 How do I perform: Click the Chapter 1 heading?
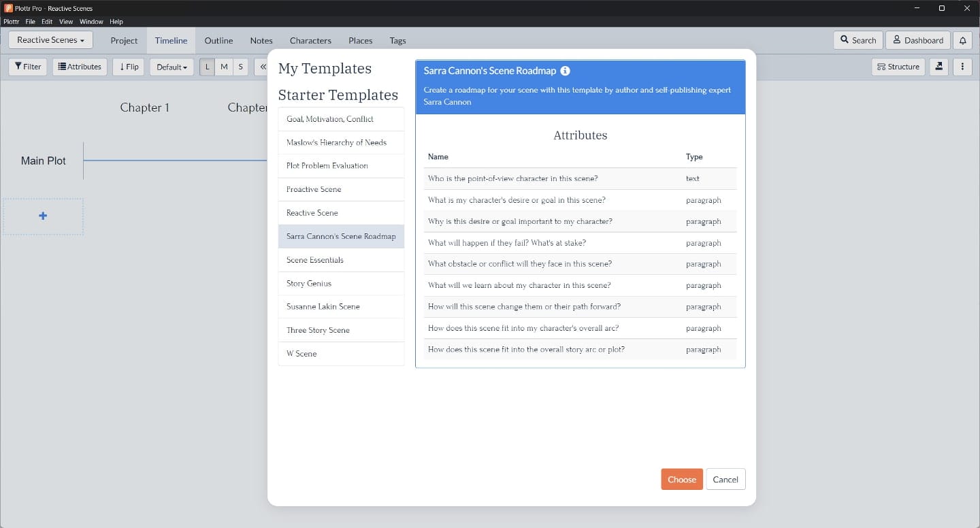click(144, 108)
